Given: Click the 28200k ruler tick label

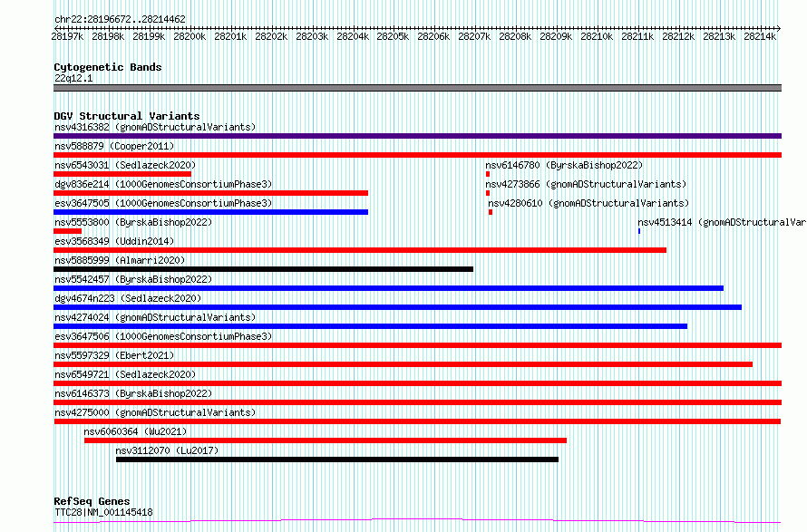Looking at the screenshot, I should pyautogui.click(x=190, y=36).
